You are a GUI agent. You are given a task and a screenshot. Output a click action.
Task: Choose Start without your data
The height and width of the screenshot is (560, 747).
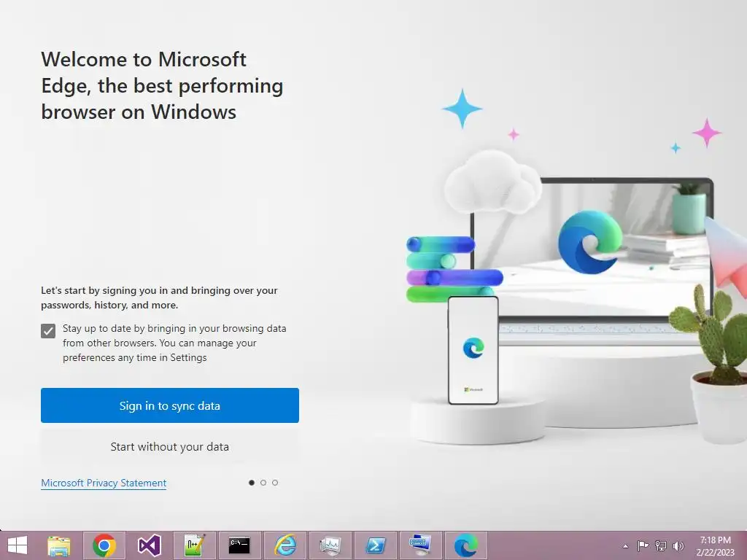[x=169, y=447]
